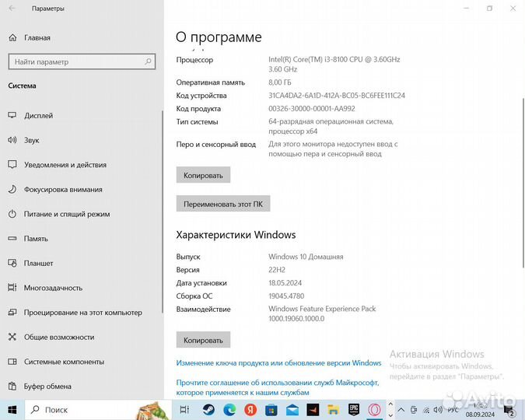Image resolution: width=525 pixels, height=420 pixels.
Task: Launch Yandex browser from the taskbar
Action: point(250,410)
